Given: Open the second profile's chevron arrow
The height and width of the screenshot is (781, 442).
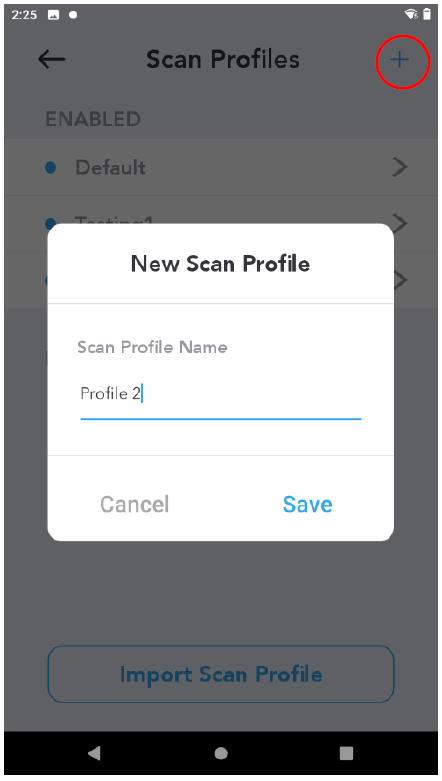Looking at the screenshot, I should pos(400,224).
